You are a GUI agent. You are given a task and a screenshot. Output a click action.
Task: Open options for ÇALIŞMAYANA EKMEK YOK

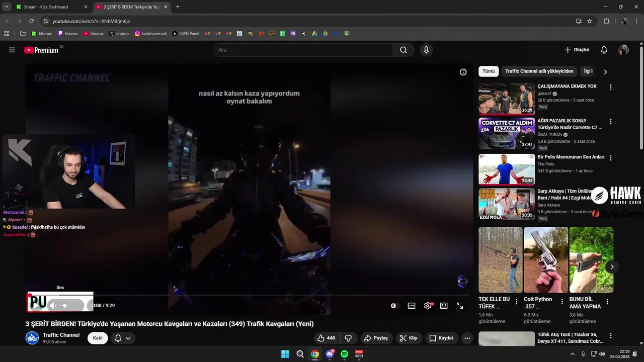coord(611,87)
